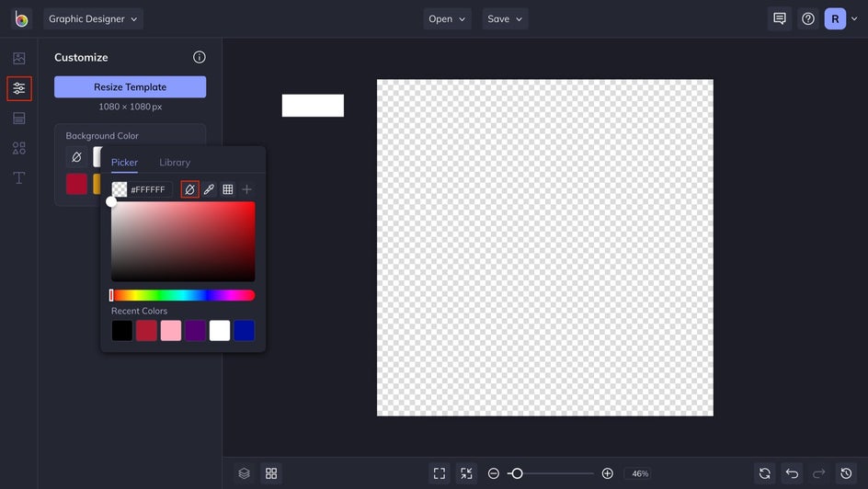The width and height of the screenshot is (868, 489).
Task: Open the help question mark icon
Action: [808, 18]
